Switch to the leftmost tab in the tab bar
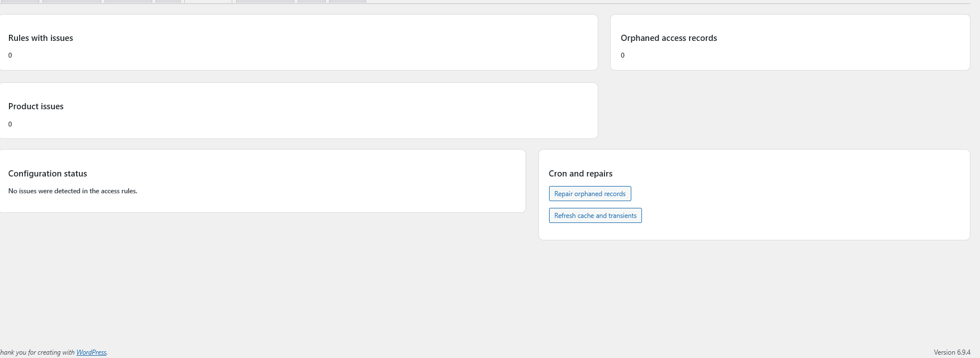Viewport: 980px width, 358px height. [20, 1]
